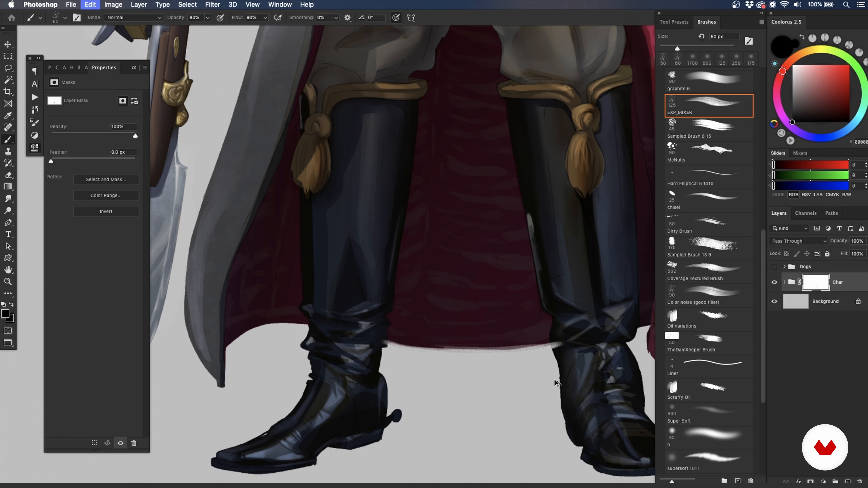Toggle lock transparent pixels
Screen dimensions: 868x488
pos(787,253)
